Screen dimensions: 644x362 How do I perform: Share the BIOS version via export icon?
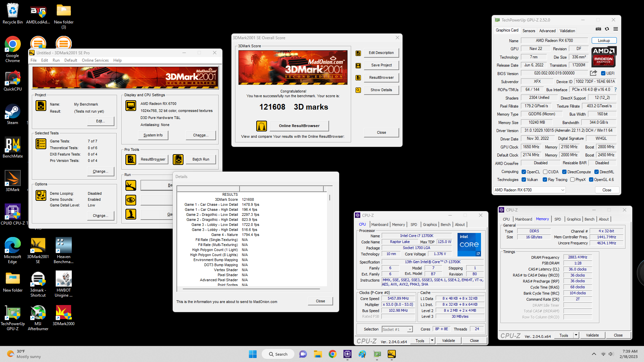593,73
